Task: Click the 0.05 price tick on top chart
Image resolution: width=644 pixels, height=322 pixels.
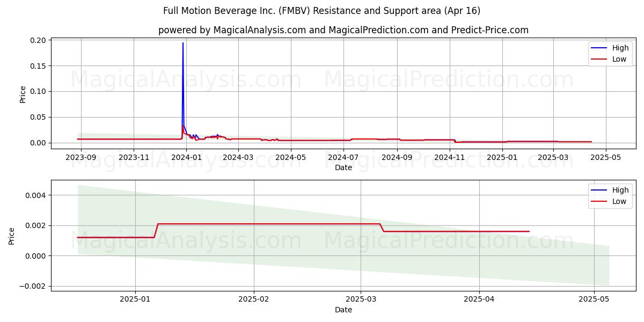Action: coord(38,117)
